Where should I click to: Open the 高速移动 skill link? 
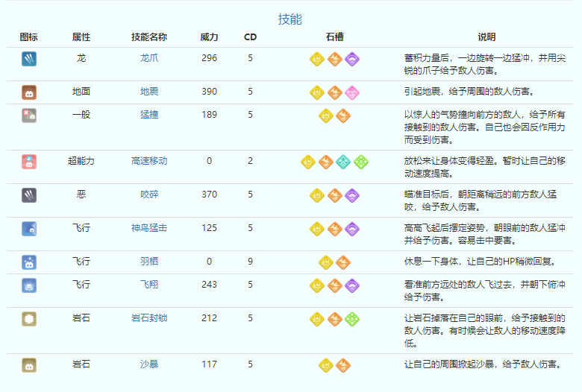pyautogui.click(x=149, y=161)
